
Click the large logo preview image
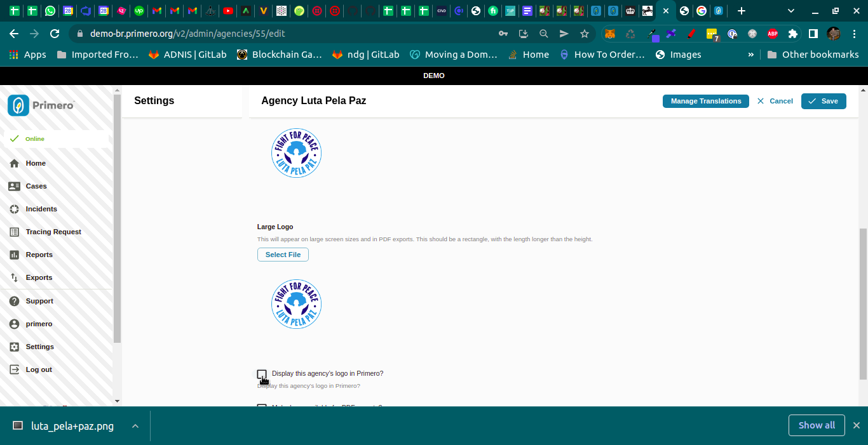(296, 304)
